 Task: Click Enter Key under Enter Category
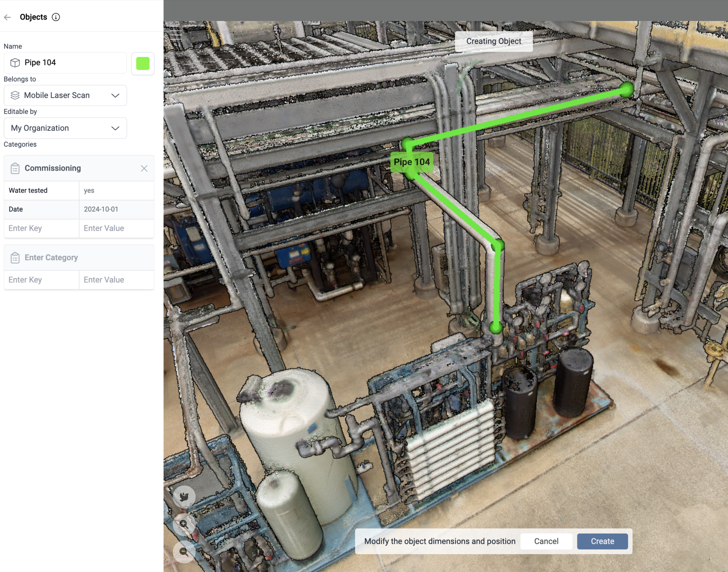pos(42,280)
